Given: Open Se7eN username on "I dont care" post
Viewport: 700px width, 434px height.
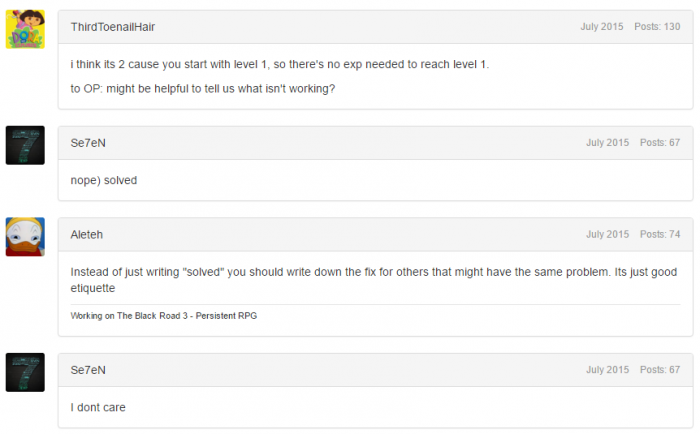Looking at the screenshot, I should [x=88, y=370].
